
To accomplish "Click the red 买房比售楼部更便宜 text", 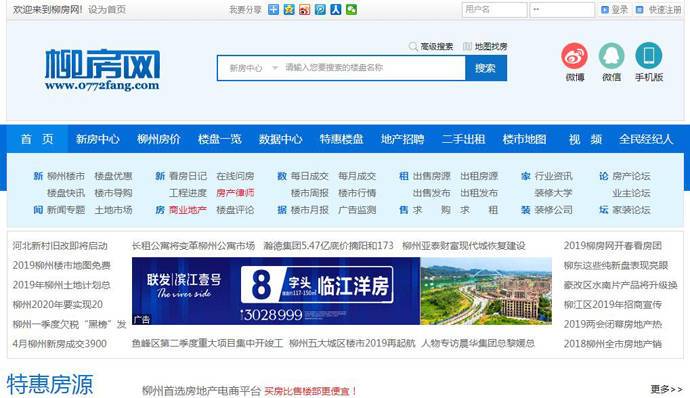I will tap(311, 391).
